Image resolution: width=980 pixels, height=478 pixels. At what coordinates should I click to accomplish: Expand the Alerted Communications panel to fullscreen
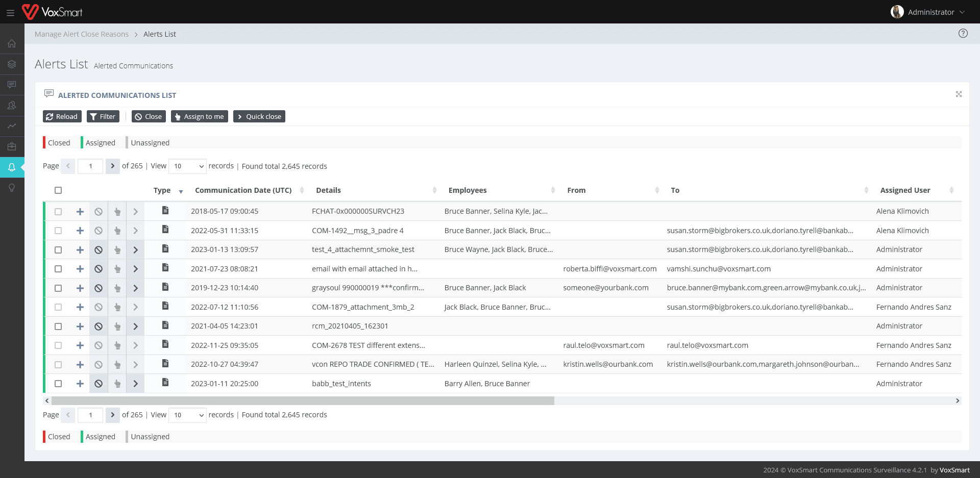[959, 94]
